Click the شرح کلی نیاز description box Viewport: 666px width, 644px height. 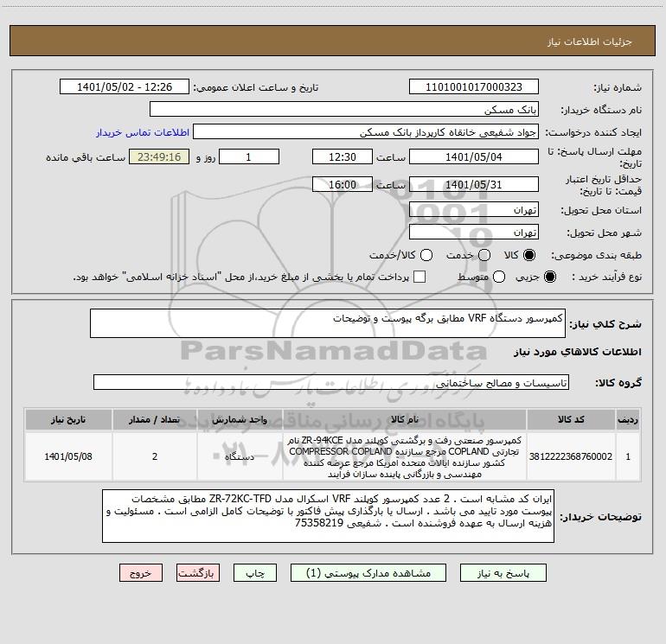click(x=328, y=323)
